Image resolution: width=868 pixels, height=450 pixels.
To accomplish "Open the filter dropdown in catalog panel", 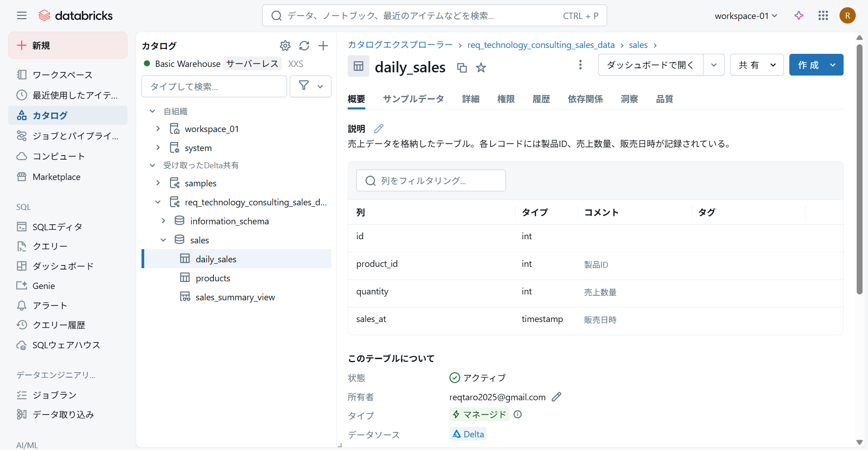I will (x=311, y=86).
